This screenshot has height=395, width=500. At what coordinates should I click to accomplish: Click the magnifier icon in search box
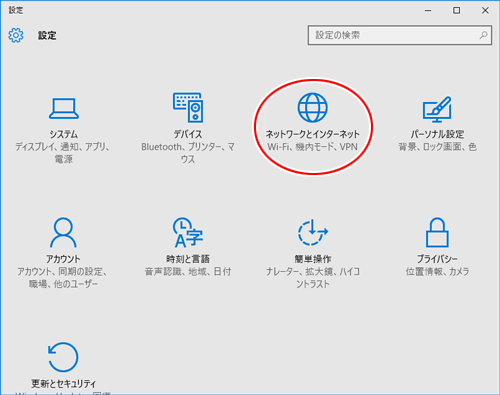pyautogui.click(x=483, y=35)
